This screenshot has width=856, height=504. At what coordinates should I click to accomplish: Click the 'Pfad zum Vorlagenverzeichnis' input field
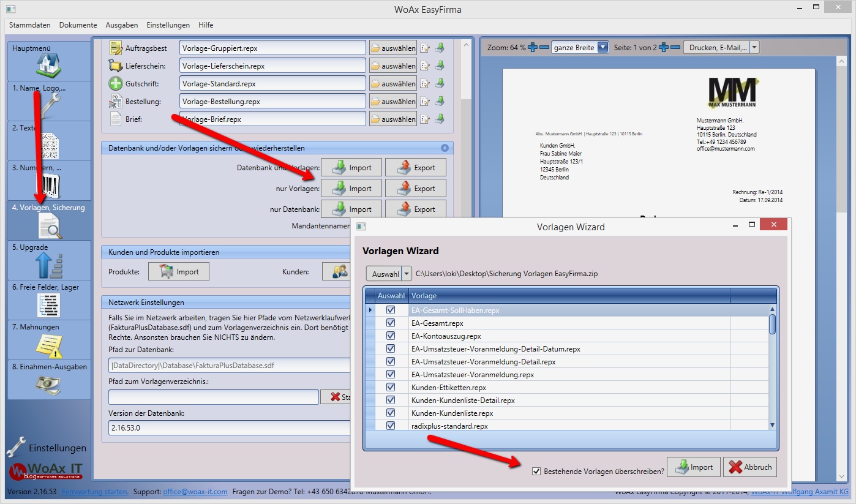(x=214, y=397)
